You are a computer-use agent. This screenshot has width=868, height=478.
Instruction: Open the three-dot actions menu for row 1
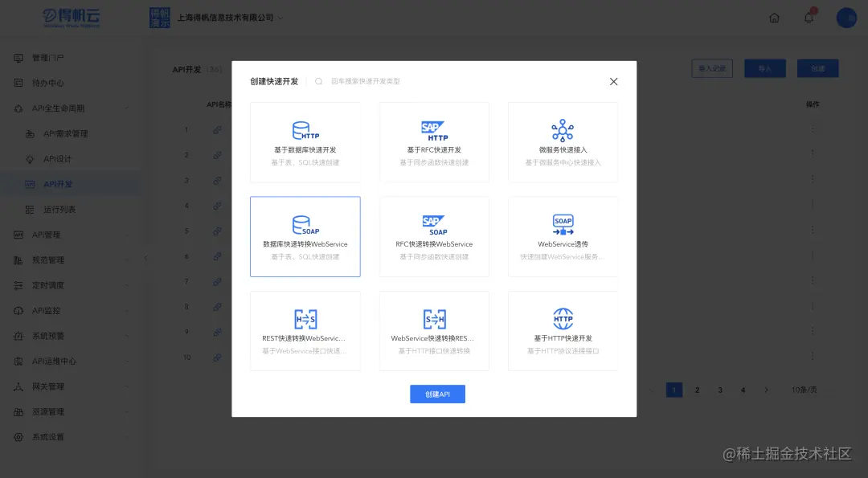tap(813, 129)
